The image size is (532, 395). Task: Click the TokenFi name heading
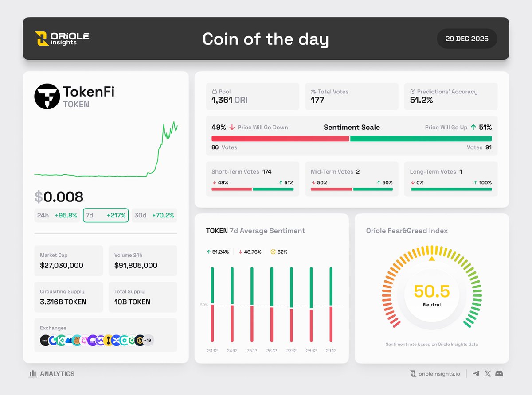pos(89,92)
